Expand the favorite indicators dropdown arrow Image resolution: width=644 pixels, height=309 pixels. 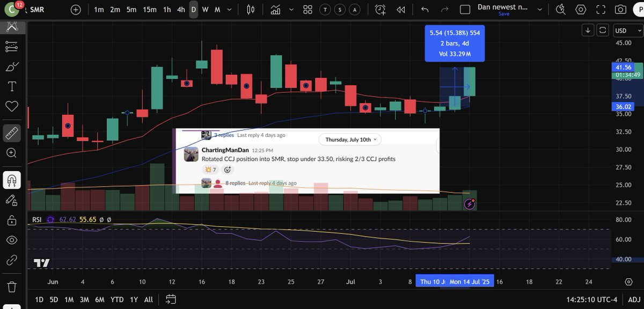(x=291, y=10)
